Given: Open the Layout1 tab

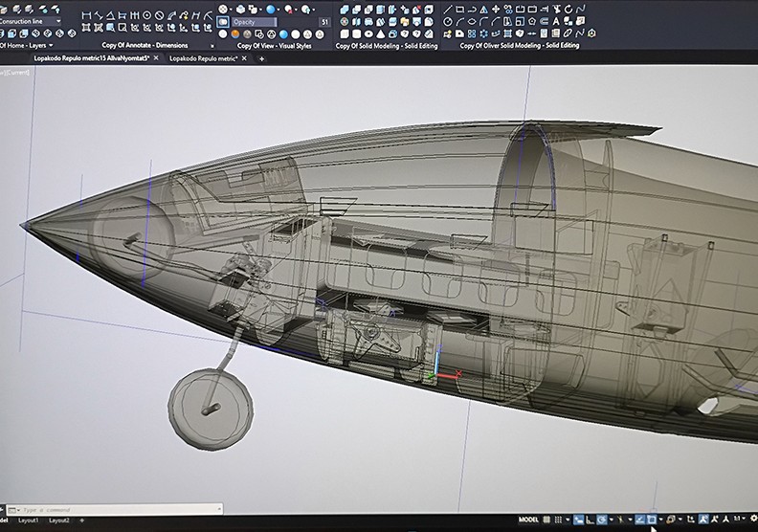Looking at the screenshot, I should point(29,521).
